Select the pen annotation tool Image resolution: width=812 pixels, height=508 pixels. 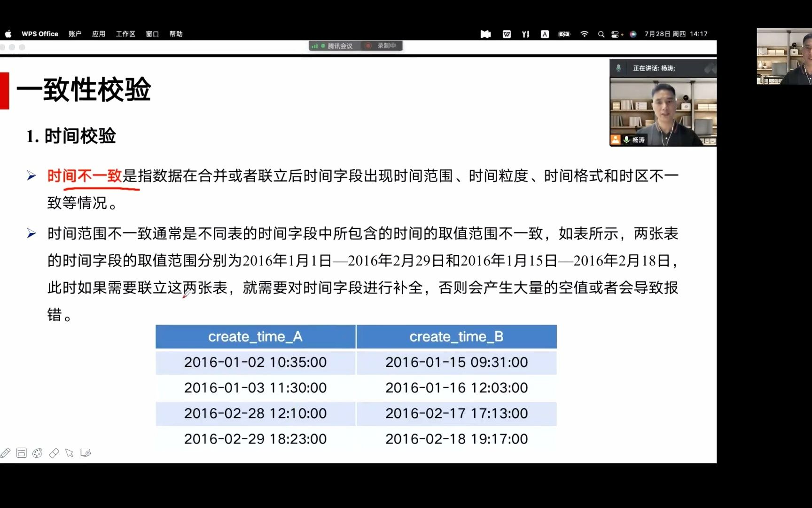[x=6, y=453]
